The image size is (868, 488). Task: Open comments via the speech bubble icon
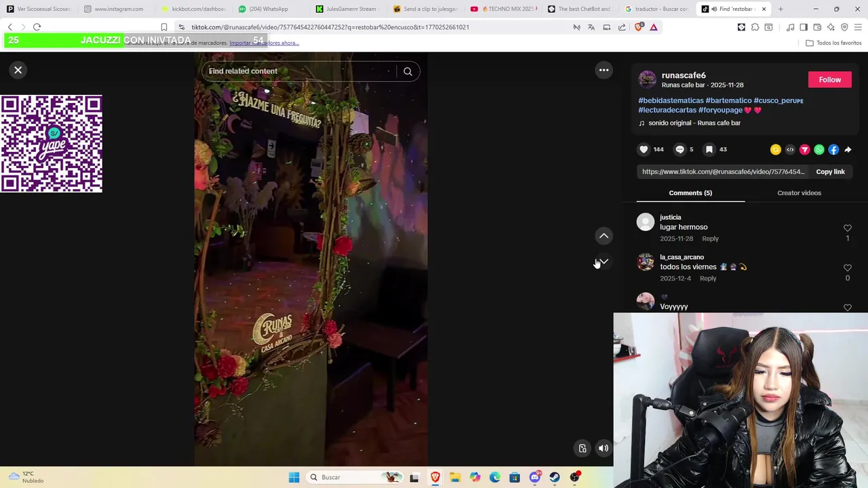point(679,149)
